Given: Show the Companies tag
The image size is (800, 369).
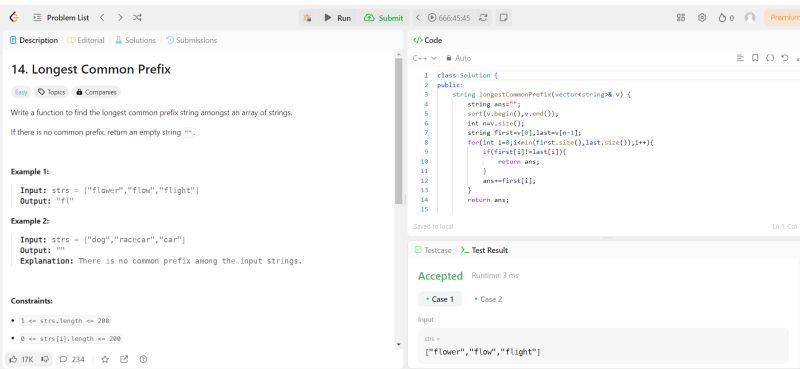Looking at the screenshot, I should (x=96, y=92).
